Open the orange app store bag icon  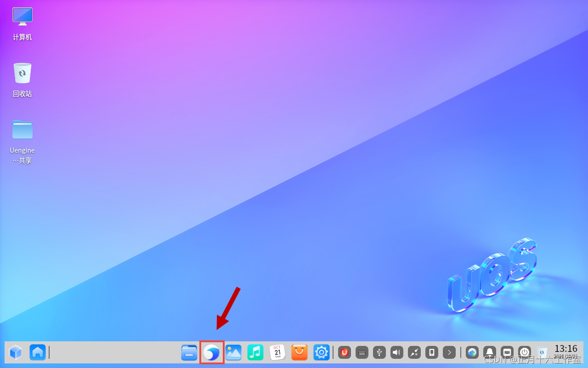(x=300, y=353)
